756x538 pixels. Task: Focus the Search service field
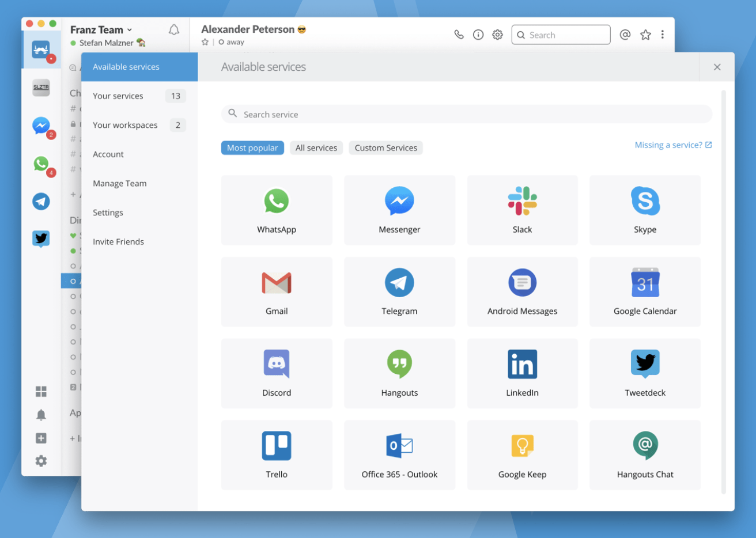coord(467,114)
